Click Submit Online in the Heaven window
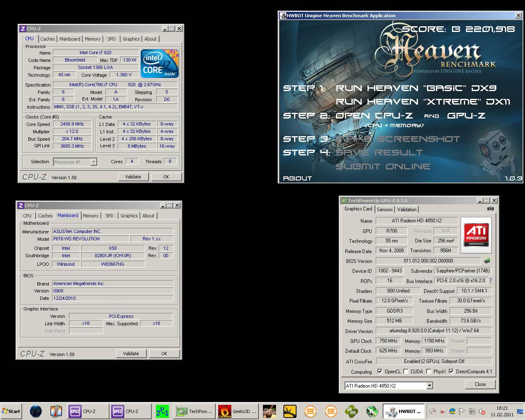Screen dimensions: 525x420 point(383,166)
